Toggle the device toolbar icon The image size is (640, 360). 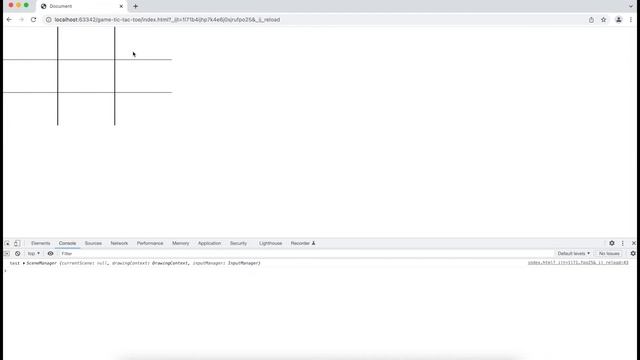pyautogui.click(x=17, y=243)
